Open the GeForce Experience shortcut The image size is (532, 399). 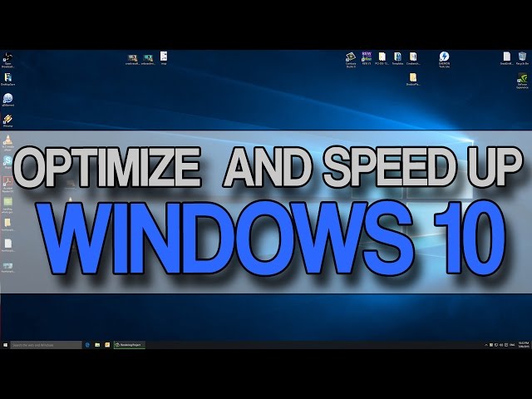pos(522,81)
